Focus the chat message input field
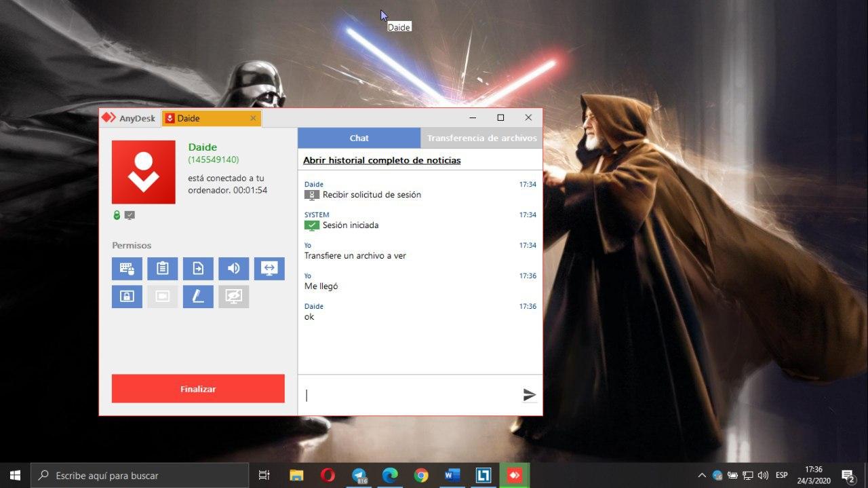 pos(409,395)
